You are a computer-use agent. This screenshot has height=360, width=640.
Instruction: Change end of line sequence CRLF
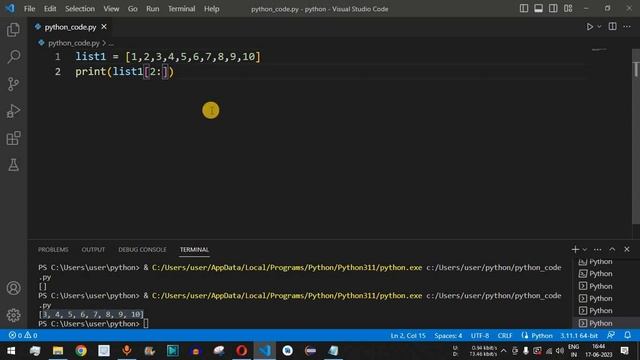505,336
